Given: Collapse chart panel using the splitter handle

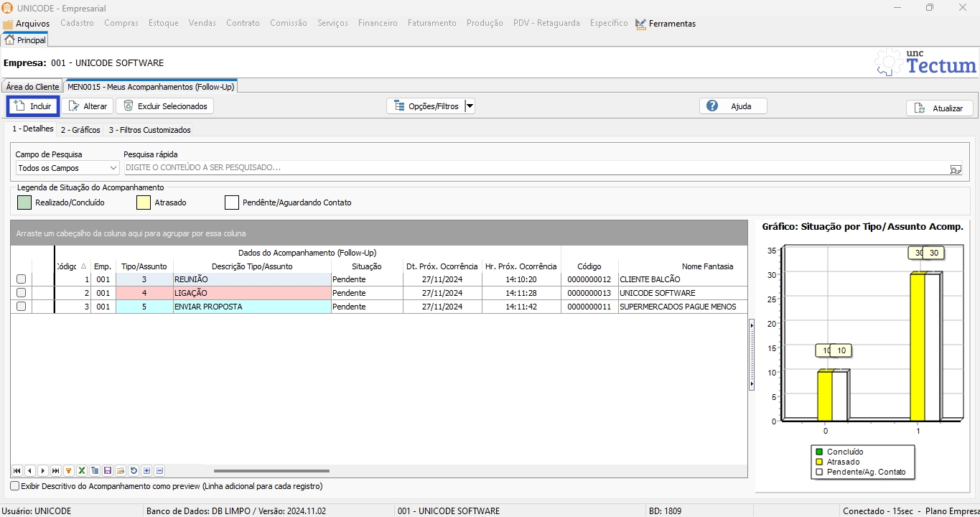Looking at the screenshot, I should coord(752,355).
